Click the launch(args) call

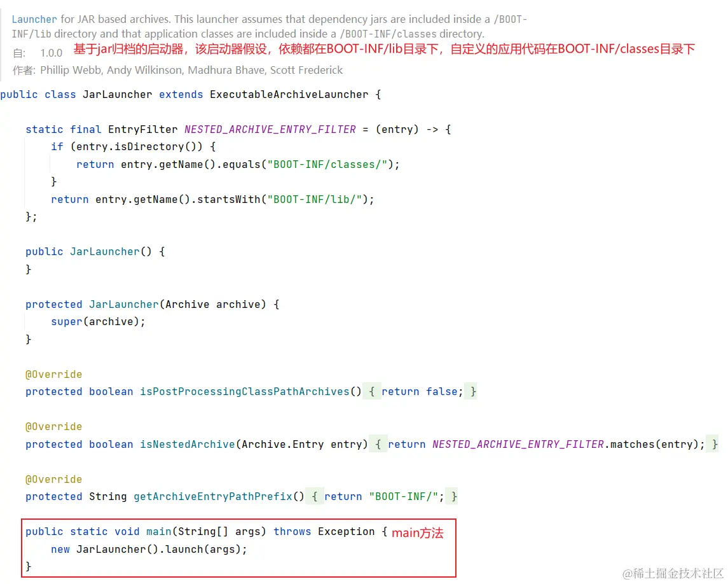tap(203, 549)
